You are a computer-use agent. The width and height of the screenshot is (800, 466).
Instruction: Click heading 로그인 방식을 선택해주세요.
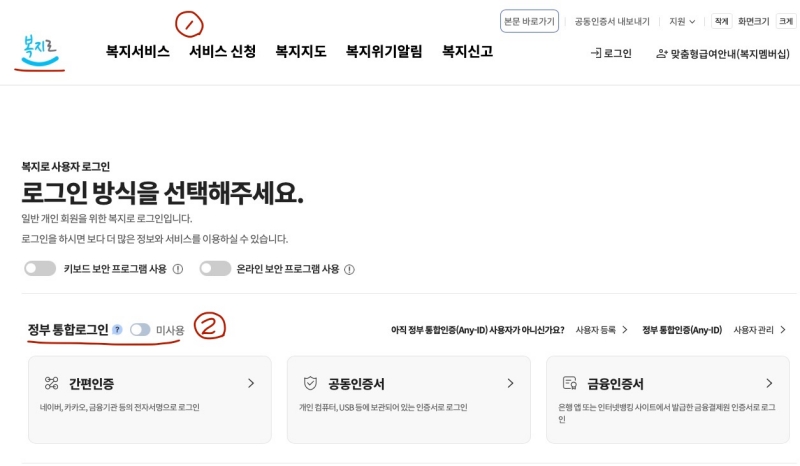[162, 193]
